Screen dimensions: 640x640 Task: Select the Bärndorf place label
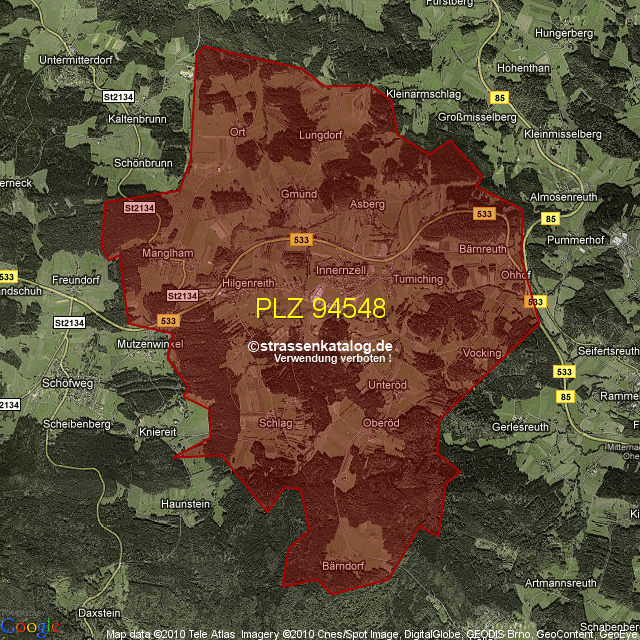[343, 566]
